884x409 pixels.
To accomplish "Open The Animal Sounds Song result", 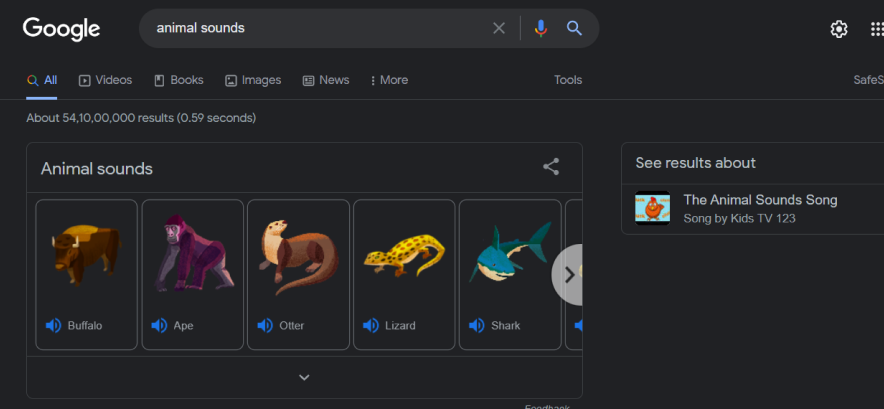I will [760, 200].
